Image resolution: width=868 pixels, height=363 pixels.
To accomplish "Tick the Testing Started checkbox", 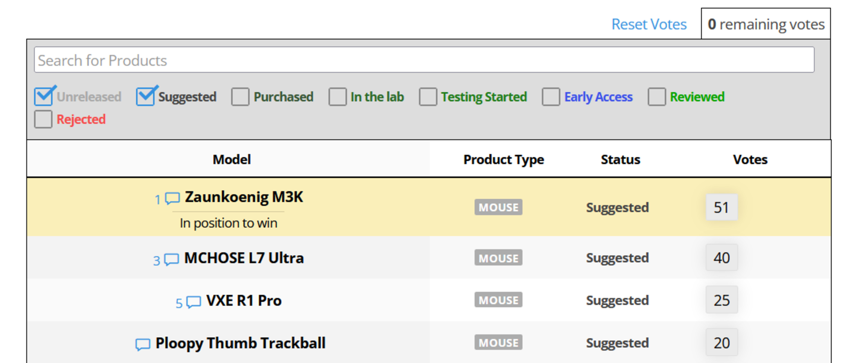I will pyautogui.click(x=428, y=97).
